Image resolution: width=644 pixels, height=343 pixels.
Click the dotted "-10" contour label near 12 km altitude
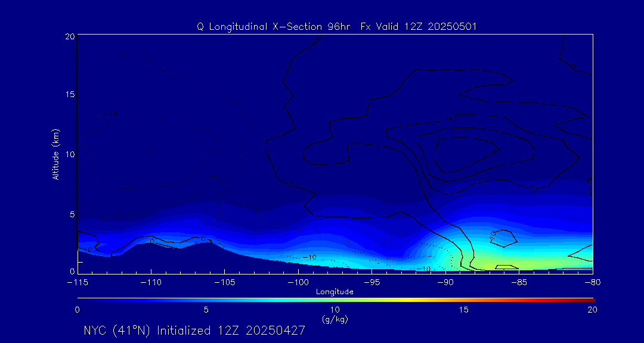pyautogui.click(x=110, y=114)
